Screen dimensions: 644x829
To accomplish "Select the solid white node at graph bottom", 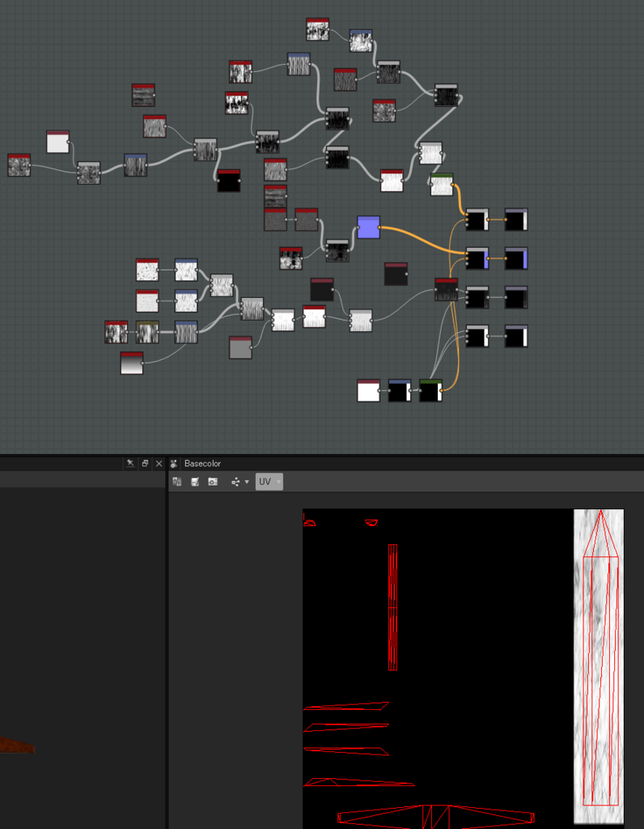I will click(368, 390).
